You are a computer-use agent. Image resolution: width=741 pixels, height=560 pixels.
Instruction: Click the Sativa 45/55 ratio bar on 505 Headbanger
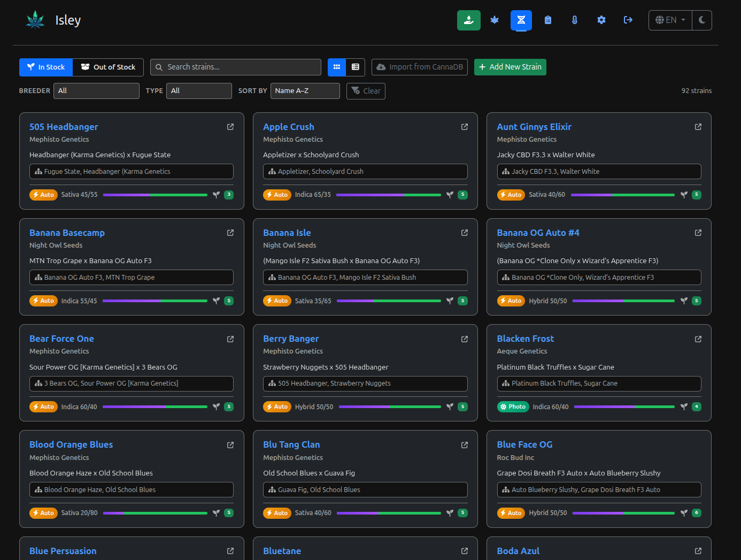click(x=155, y=195)
